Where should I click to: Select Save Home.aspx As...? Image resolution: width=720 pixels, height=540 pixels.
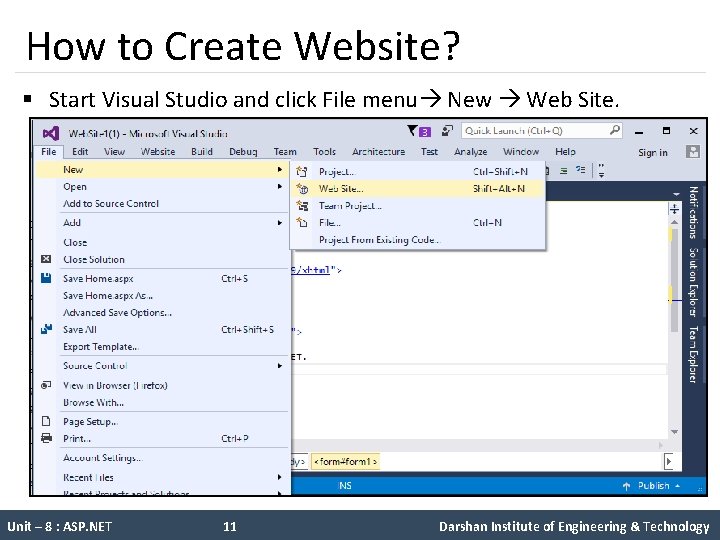click(163, 295)
